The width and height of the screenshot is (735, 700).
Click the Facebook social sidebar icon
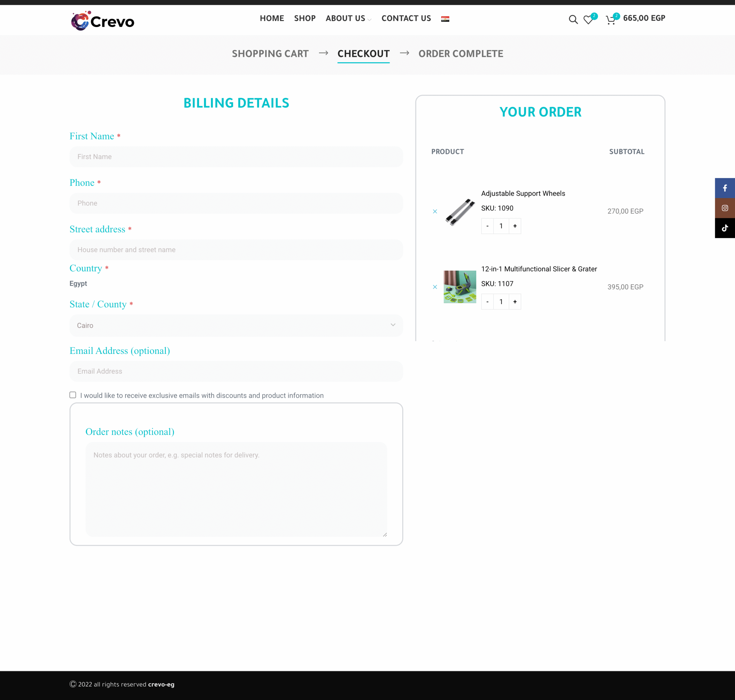(725, 188)
